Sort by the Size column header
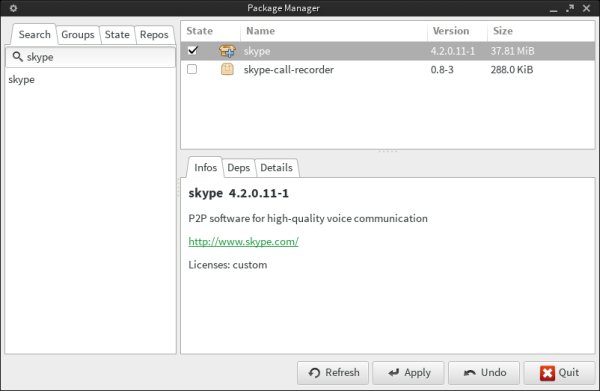 coord(541,31)
